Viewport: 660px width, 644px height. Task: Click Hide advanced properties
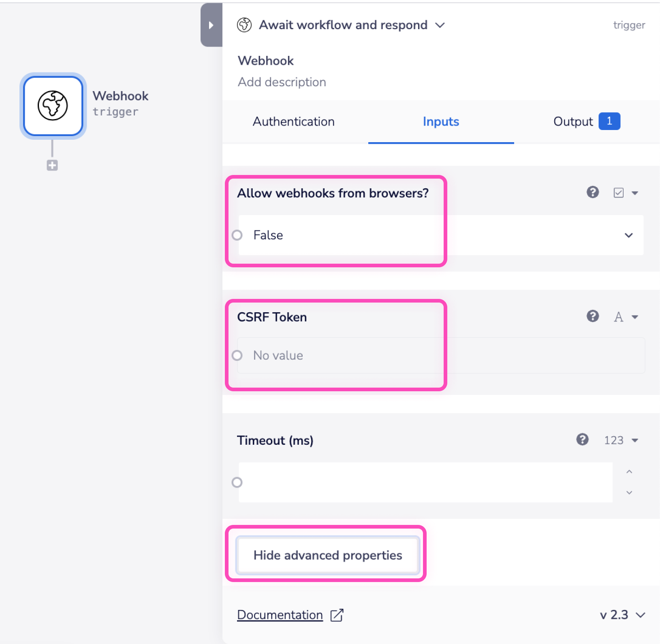click(327, 555)
